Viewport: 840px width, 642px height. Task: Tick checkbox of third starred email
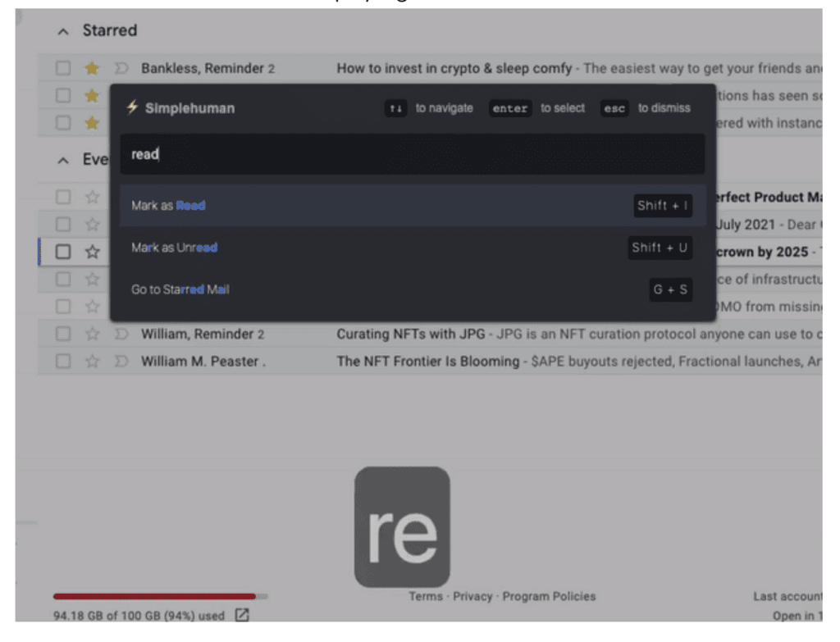[x=63, y=123]
